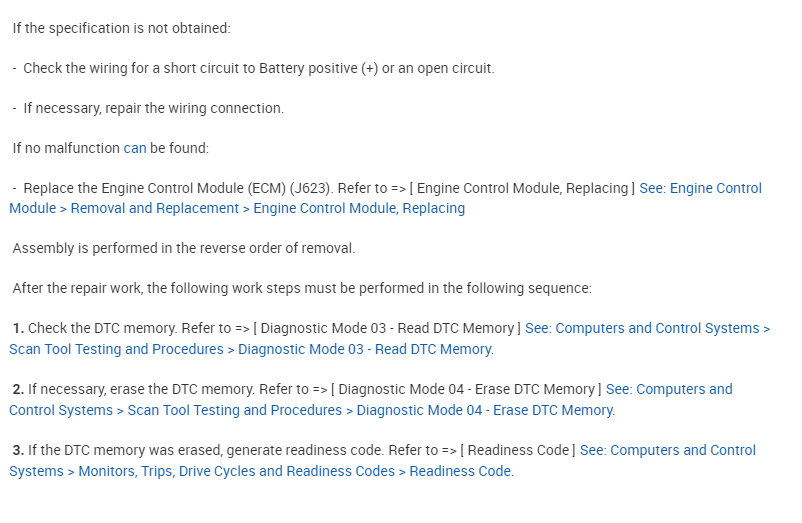This screenshot has width=802, height=523.
Task: Open the "See: Computers and Control" link in step 2
Action: point(668,389)
